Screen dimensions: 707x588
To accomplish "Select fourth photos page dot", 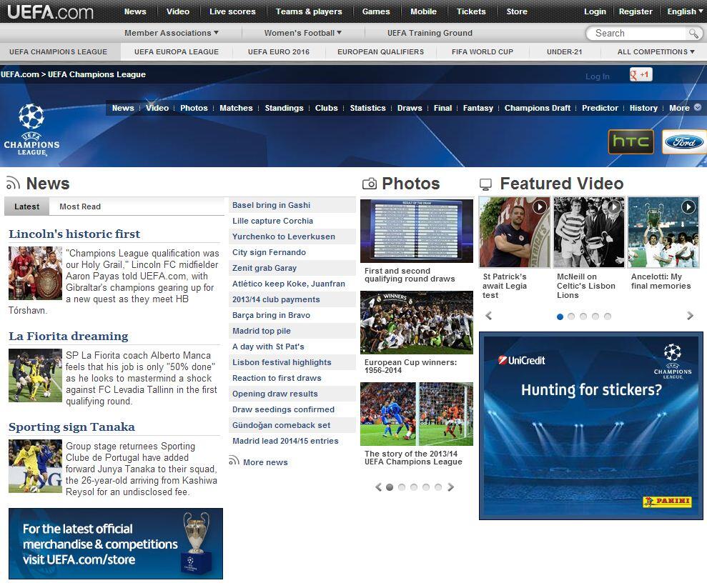I will pyautogui.click(x=426, y=487).
